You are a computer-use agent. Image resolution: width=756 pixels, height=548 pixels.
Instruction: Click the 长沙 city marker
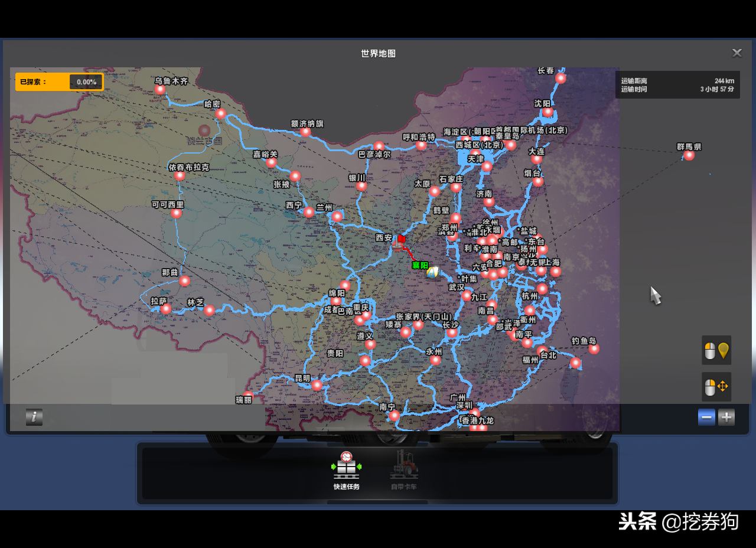pyautogui.click(x=452, y=332)
